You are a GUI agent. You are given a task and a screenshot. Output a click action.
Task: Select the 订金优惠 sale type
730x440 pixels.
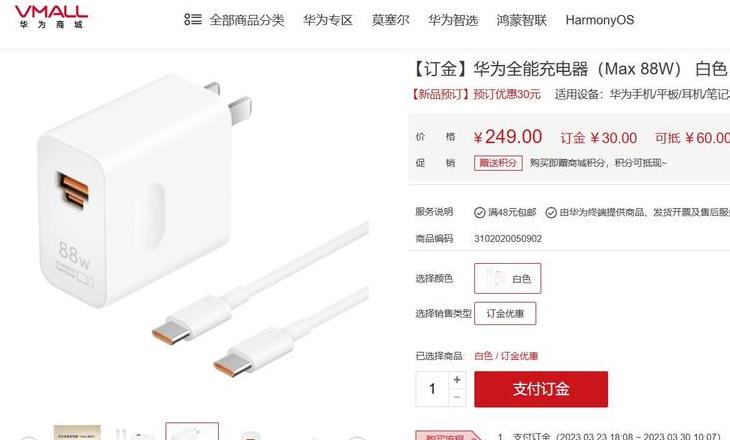(x=505, y=313)
